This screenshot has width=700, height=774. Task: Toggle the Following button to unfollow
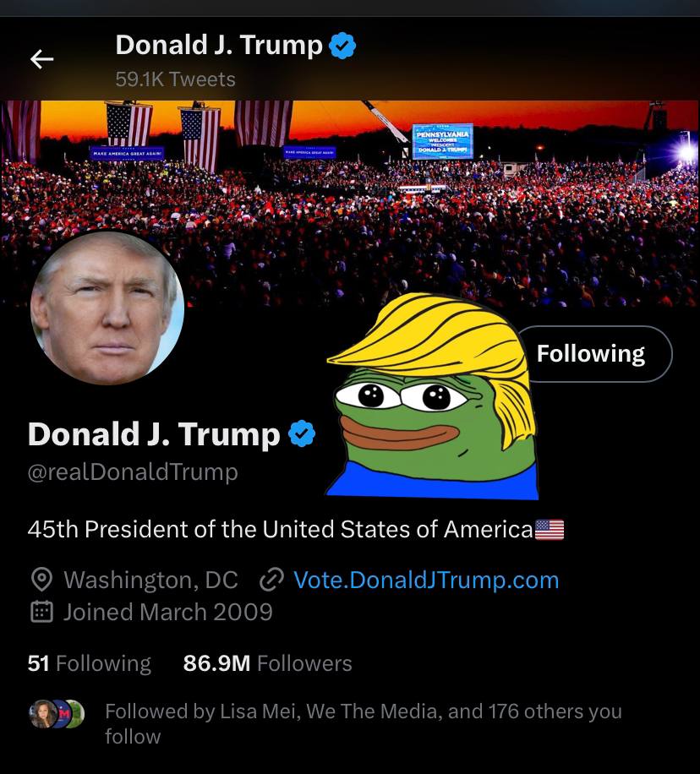[x=593, y=354]
